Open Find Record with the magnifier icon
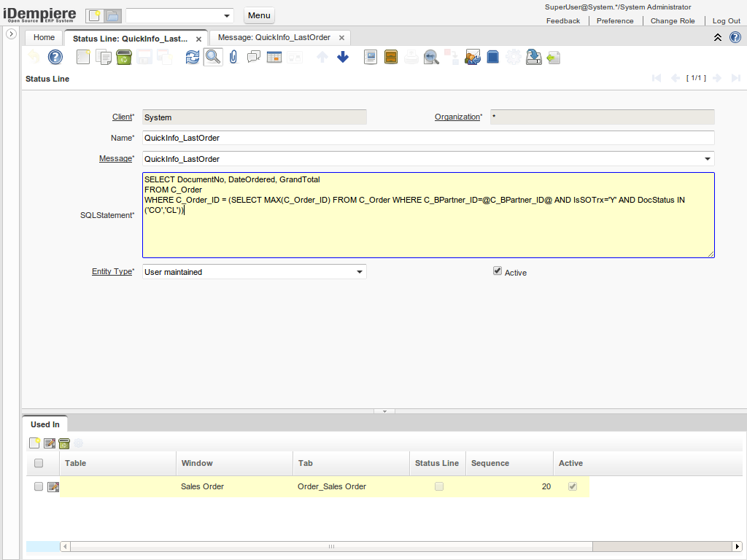 212,57
